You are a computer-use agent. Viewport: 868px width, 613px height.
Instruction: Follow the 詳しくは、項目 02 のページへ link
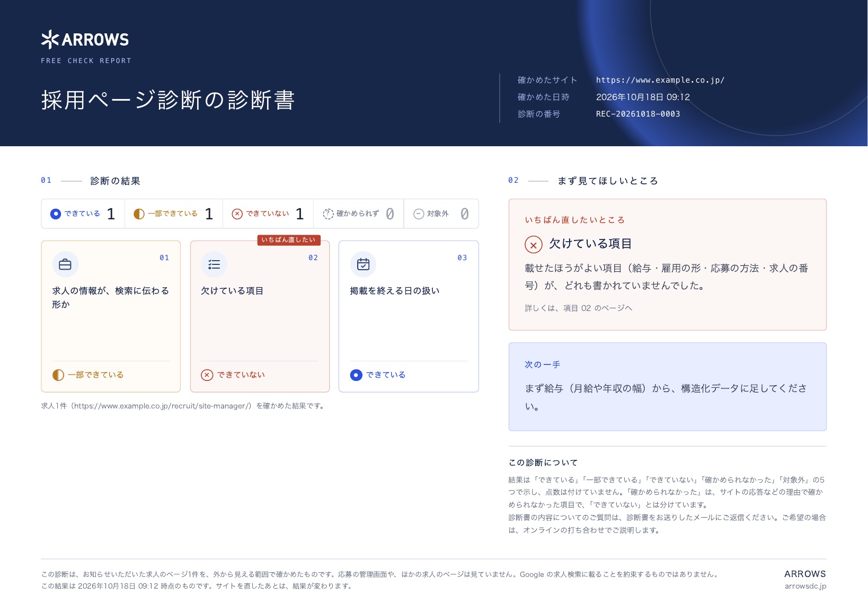click(x=579, y=308)
